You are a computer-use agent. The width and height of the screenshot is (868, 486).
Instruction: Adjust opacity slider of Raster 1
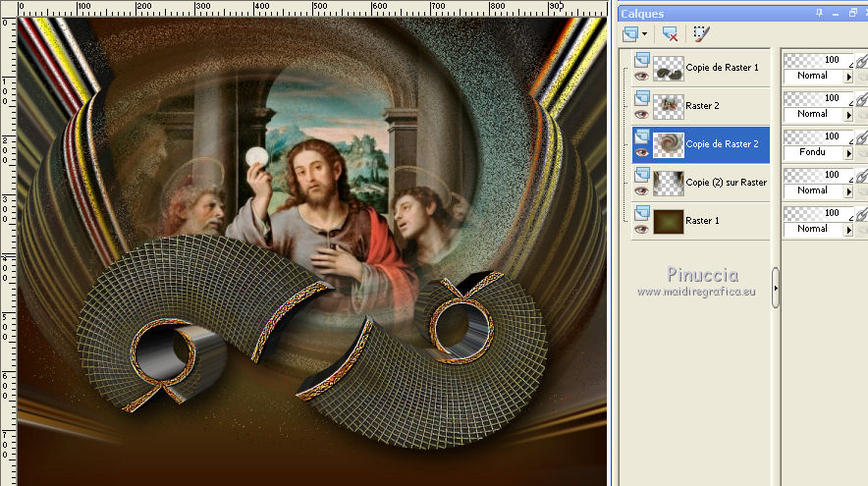[818, 212]
